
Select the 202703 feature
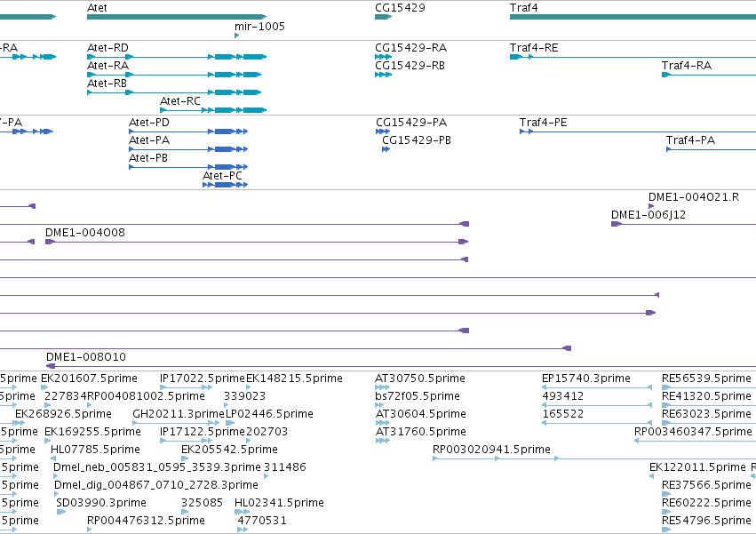click(249, 441)
